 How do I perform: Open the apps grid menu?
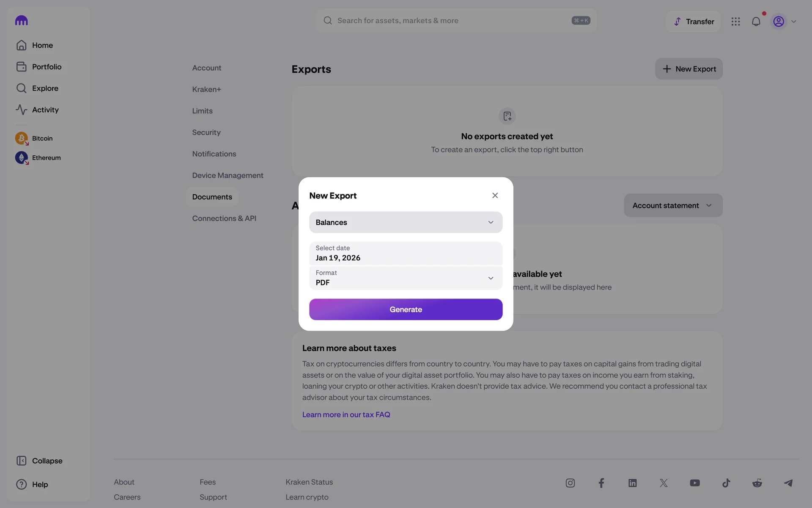click(735, 22)
